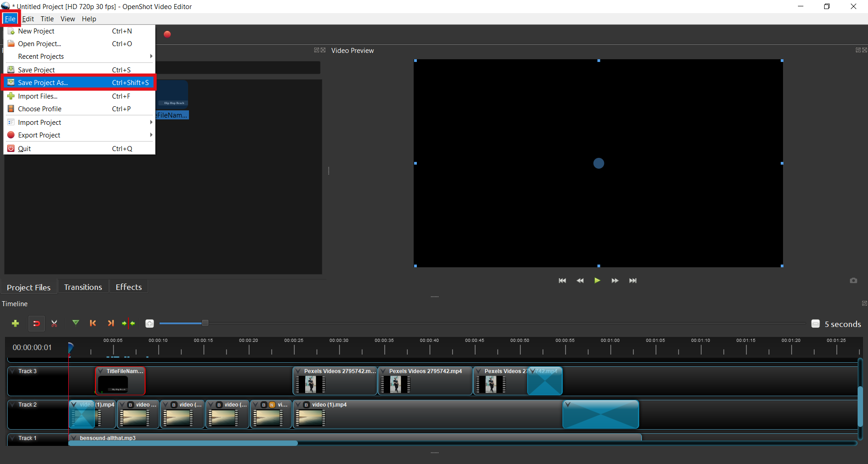Image resolution: width=868 pixels, height=464 pixels.
Task: Center timeline on playhead icon
Action: coord(129,323)
